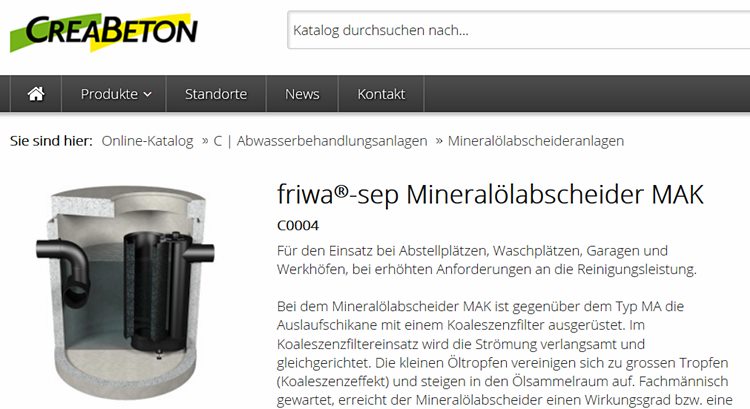Click the black coalescence filter cylinder in image

pyautogui.click(x=158, y=292)
